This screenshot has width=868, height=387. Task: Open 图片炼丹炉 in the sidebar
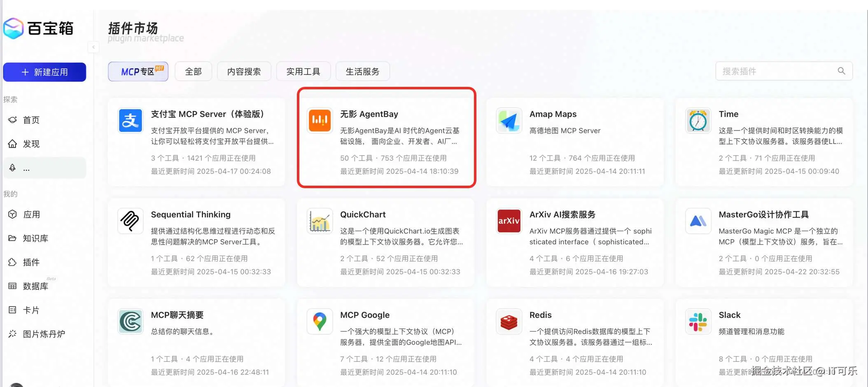[44, 334]
